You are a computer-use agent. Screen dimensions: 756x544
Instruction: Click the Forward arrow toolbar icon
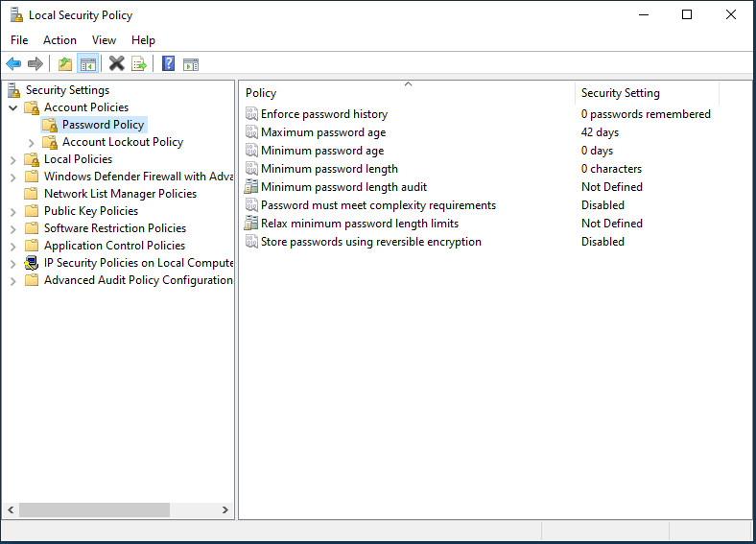pyautogui.click(x=35, y=63)
